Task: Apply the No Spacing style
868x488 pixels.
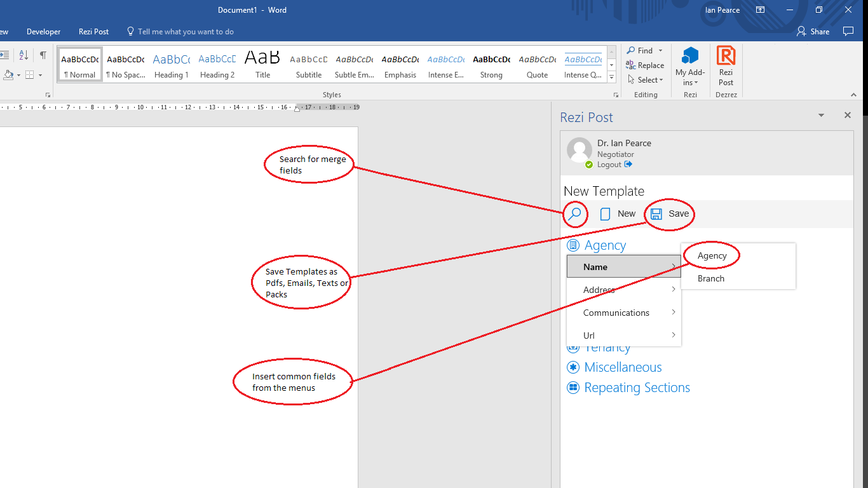Action: 126,65
